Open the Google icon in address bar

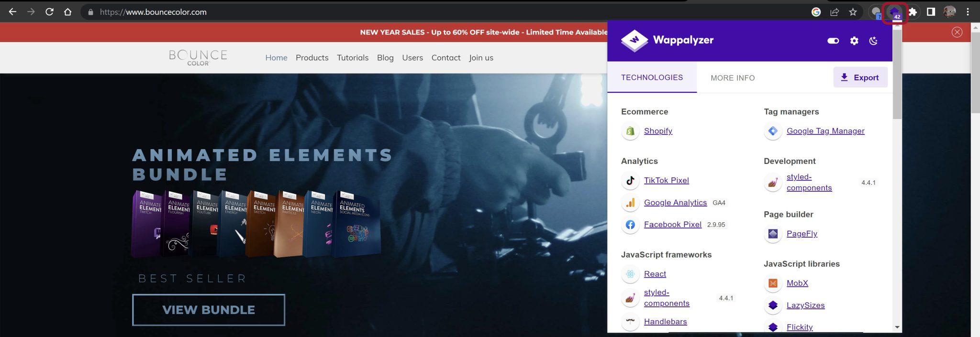point(816,12)
